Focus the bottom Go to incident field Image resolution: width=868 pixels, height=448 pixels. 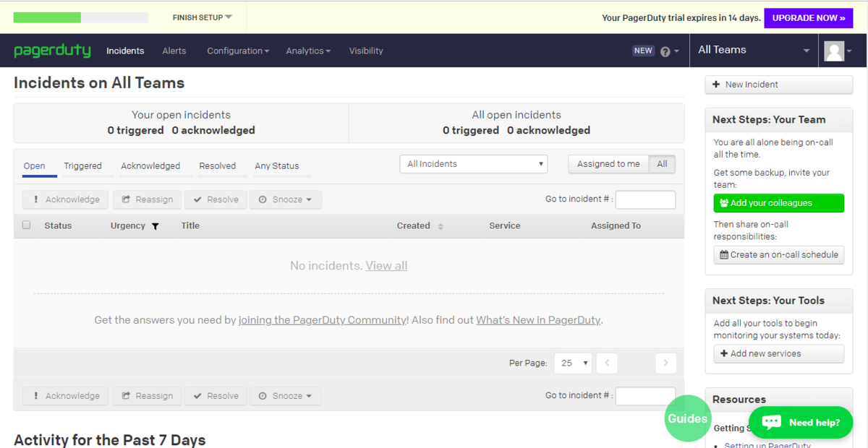click(645, 396)
